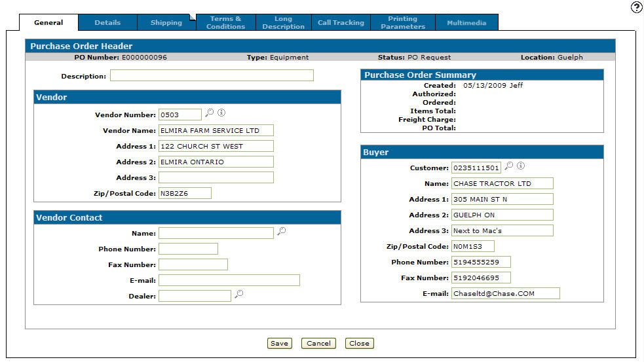The width and height of the screenshot is (644, 362).
Task: Focus Vendor Contact Phone Number field
Action: tap(188, 249)
